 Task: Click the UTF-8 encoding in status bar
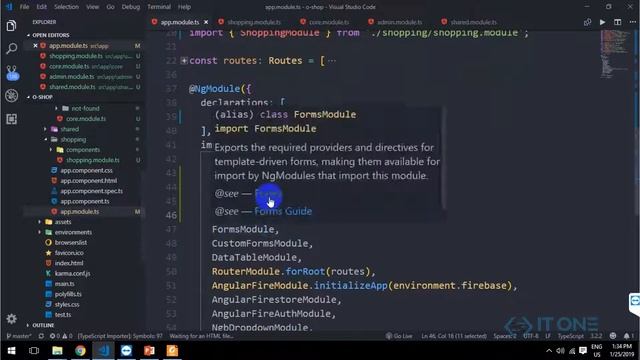(531, 336)
